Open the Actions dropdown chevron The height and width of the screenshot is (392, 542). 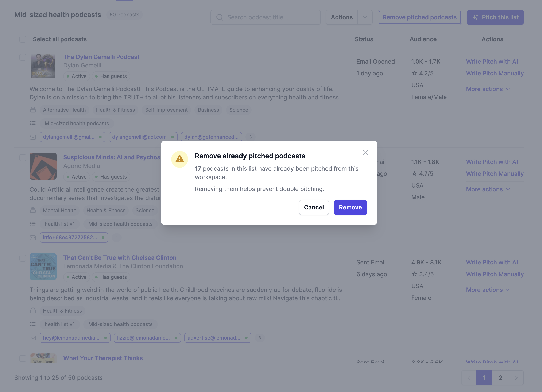click(365, 17)
